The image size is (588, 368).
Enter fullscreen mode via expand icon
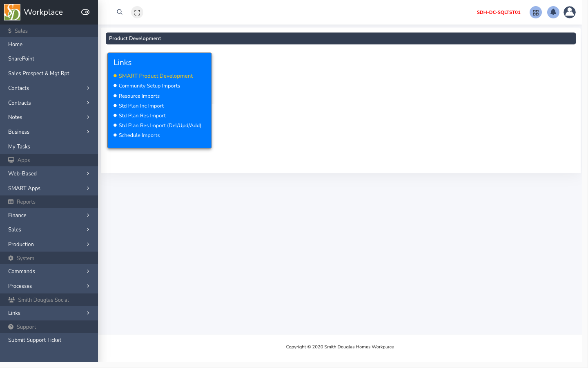click(x=137, y=12)
